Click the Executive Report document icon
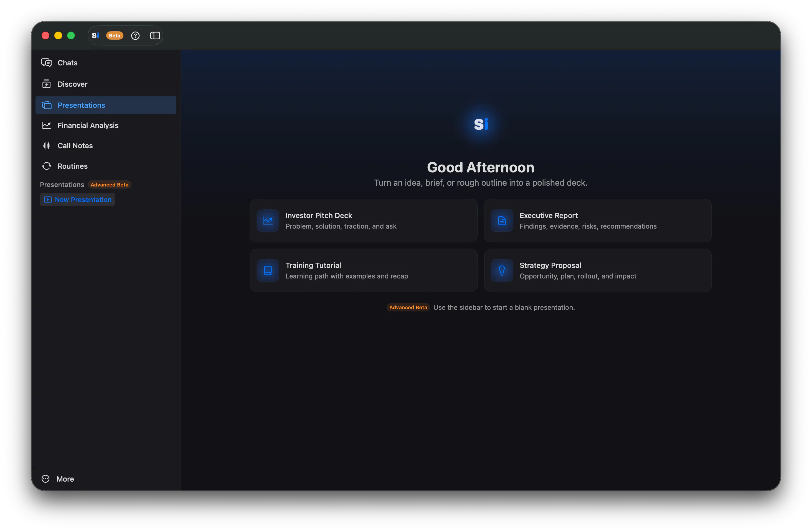Screen dimensions: 812x532 coord(502,221)
